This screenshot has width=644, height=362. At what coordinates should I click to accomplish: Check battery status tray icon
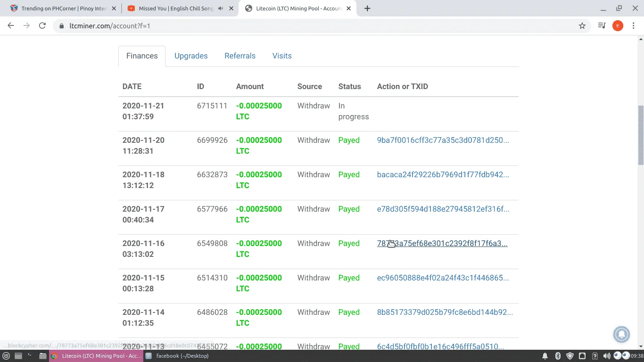[595, 356]
